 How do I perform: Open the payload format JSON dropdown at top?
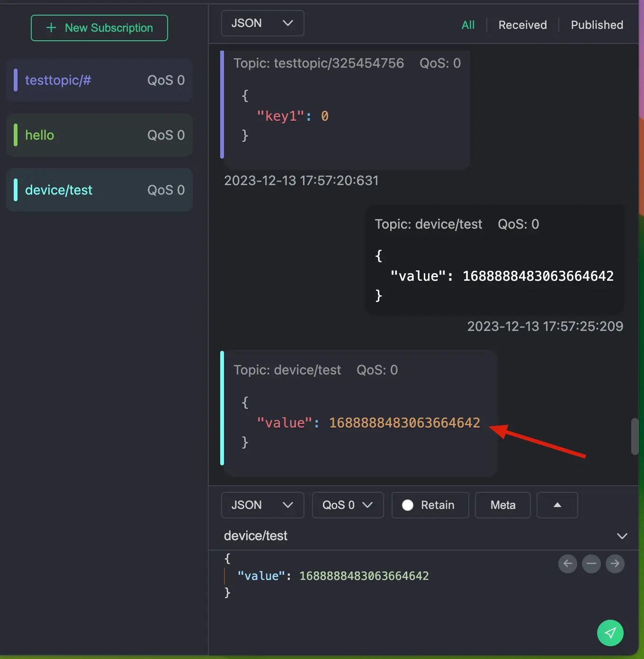[262, 23]
